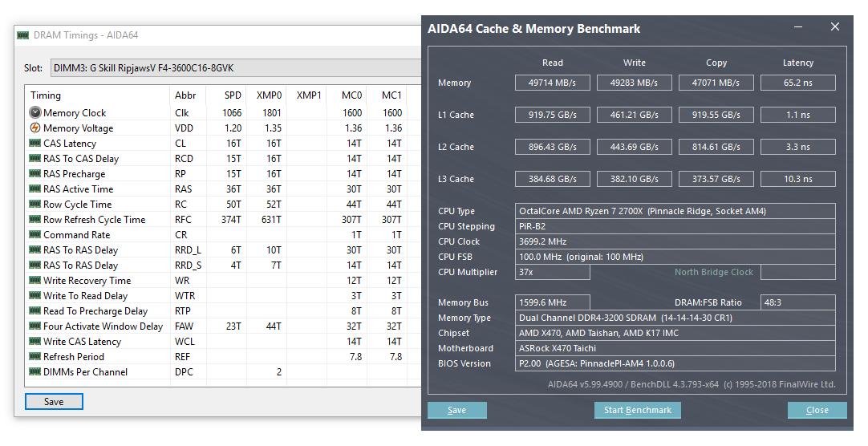This screenshot has width=868, height=446.
Task: Click the Memory Latency 65.2 ns field
Action: coord(798,83)
